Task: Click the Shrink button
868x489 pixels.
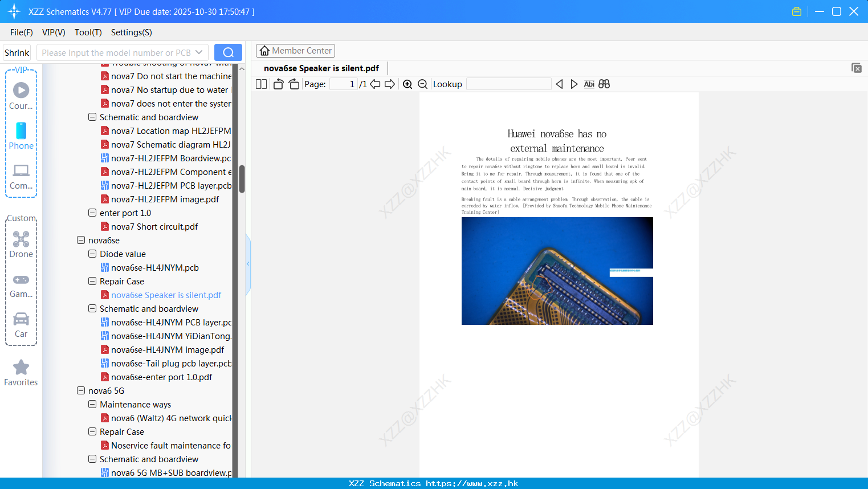Action: (x=17, y=52)
